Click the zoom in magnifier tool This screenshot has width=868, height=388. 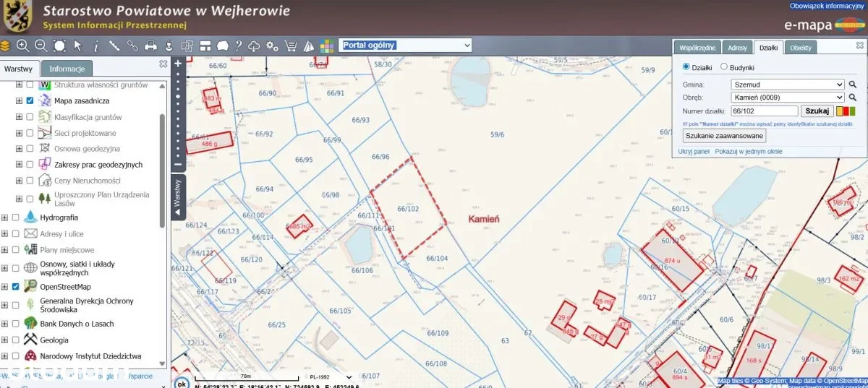tap(22, 46)
